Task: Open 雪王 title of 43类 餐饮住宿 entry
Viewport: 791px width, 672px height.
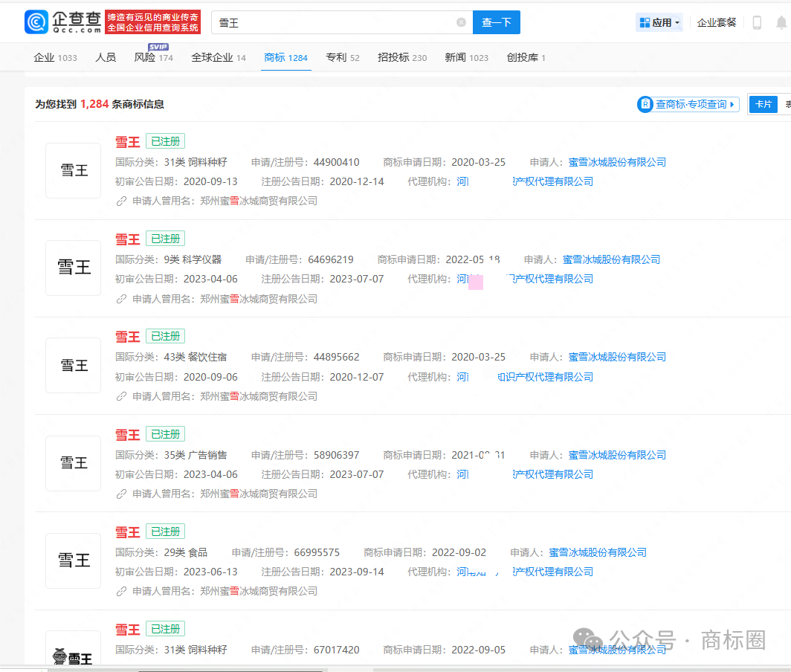Action: [x=128, y=337]
